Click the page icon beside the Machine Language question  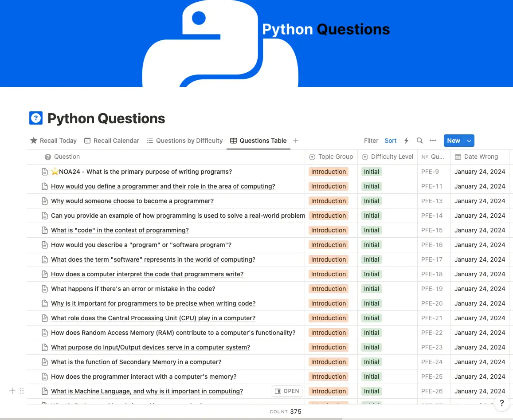45,391
